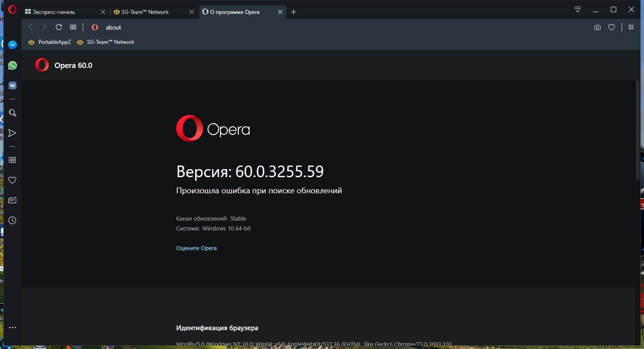Open personal news icon in sidebar
Image resolution: width=644 pixels, height=349 pixels.
pyautogui.click(x=13, y=200)
